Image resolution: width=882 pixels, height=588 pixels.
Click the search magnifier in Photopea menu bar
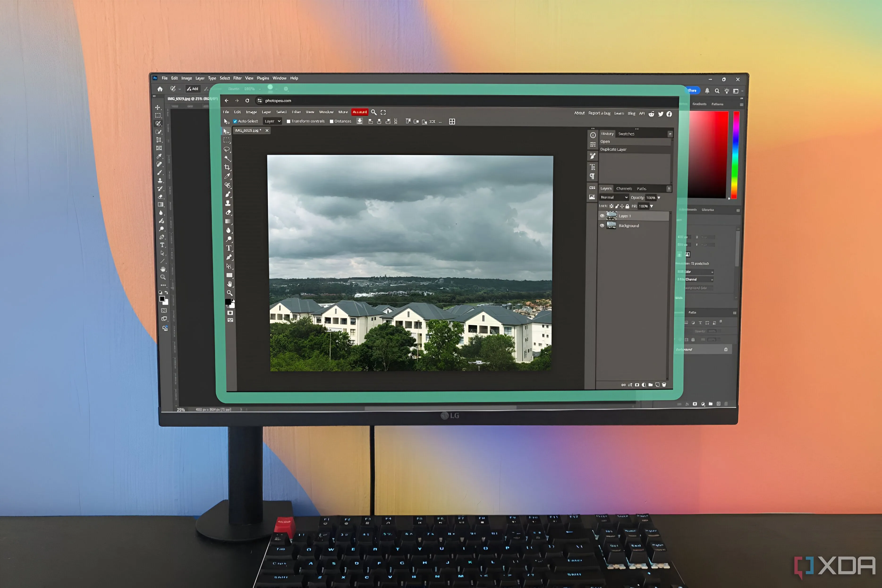(x=374, y=112)
